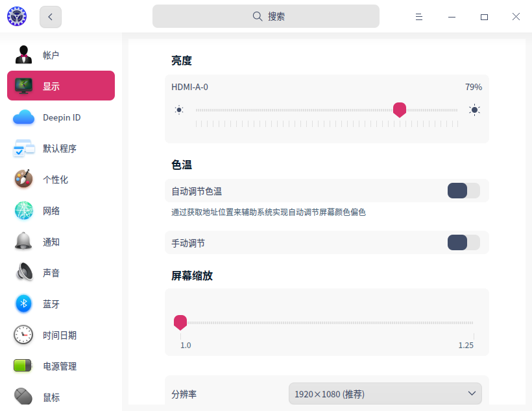This screenshot has width=532, height=411.
Task: Open the hamburger menu in title bar
Action: point(419,16)
